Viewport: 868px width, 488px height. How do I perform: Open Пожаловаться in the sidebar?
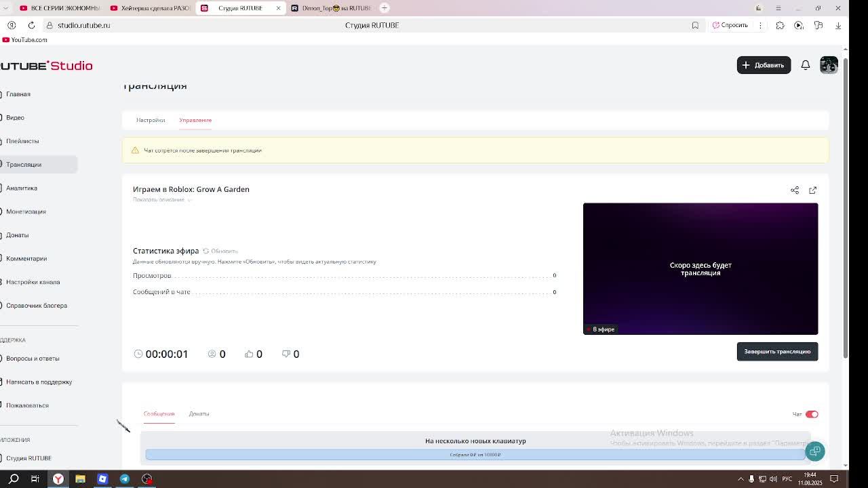27,405
